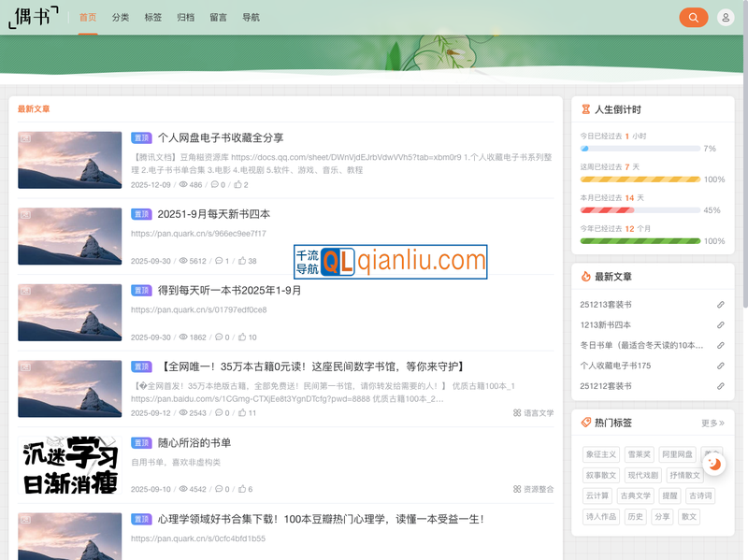
Task: Click the edit pencil icon next to 冬日书单
Action: point(720,345)
